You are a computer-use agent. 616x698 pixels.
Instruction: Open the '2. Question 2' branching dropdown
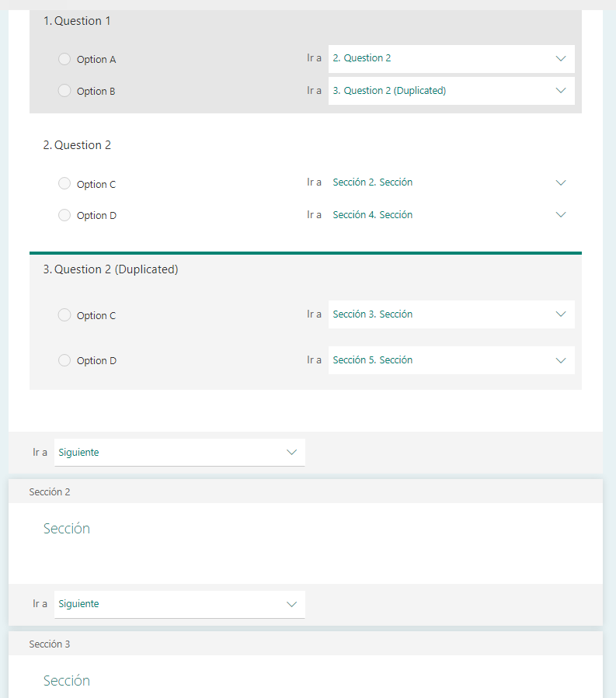451,59
